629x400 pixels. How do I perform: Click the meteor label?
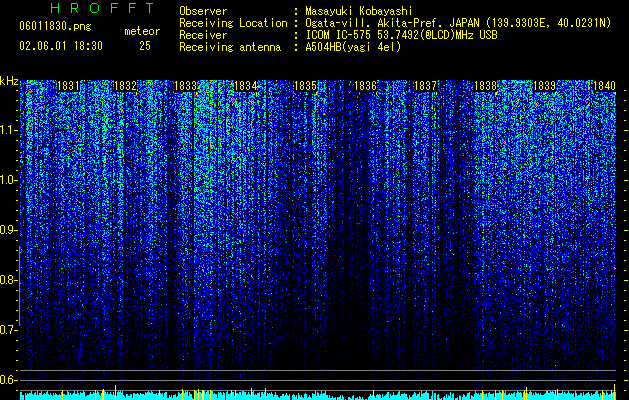pyautogui.click(x=142, y=31)
